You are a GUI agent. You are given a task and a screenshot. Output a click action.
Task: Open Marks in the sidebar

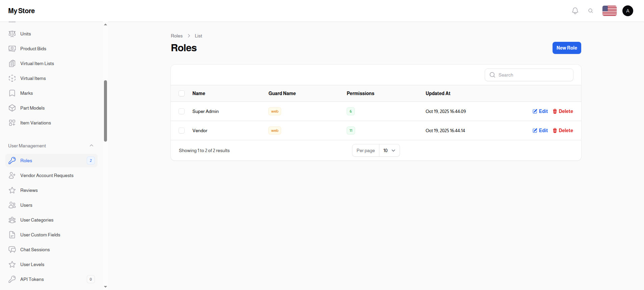coord(51,93)
